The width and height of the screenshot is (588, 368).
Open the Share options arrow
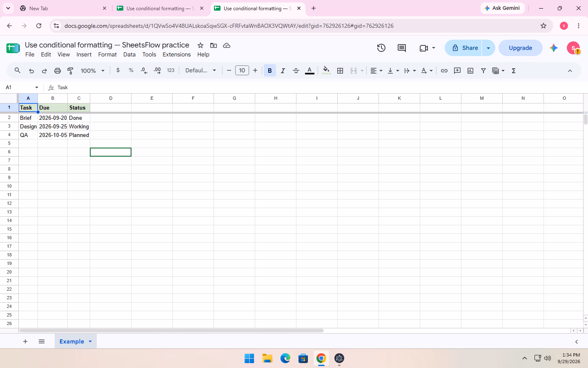[x=488, y=48]
